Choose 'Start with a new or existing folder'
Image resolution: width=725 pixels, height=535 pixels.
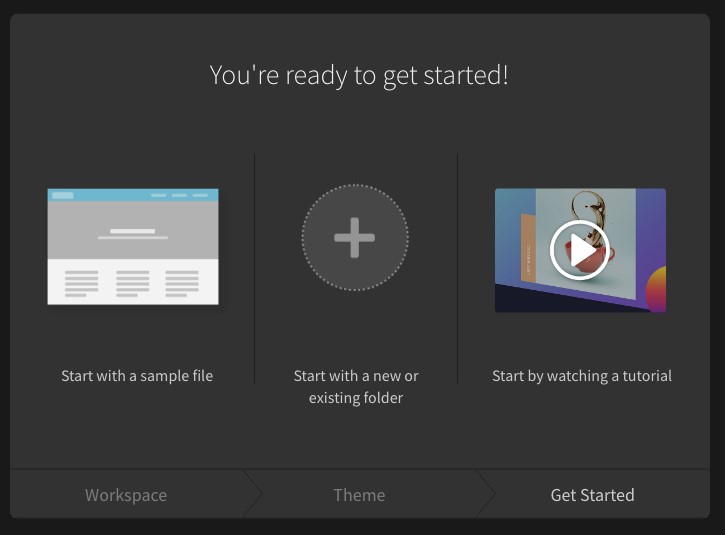[356, 387]
